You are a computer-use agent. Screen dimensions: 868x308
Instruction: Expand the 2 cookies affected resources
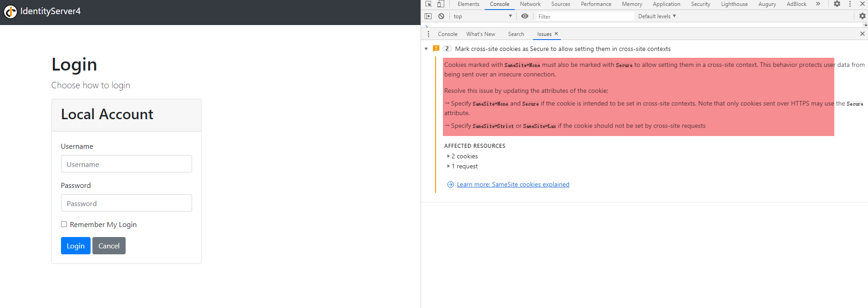click(x=464, y=156)
